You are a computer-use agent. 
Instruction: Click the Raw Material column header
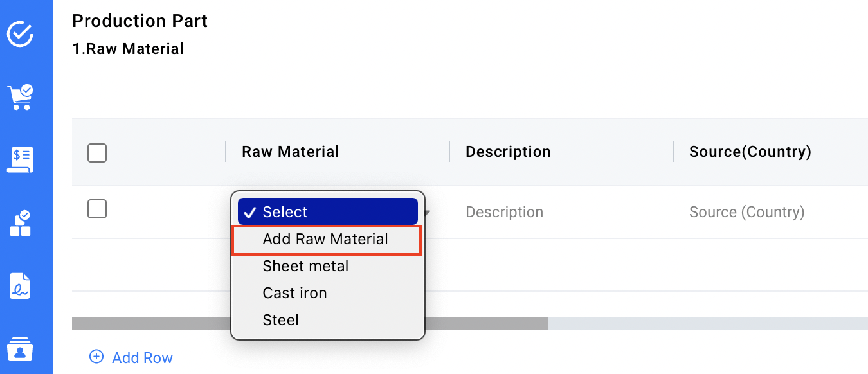[x=290, y=152]
